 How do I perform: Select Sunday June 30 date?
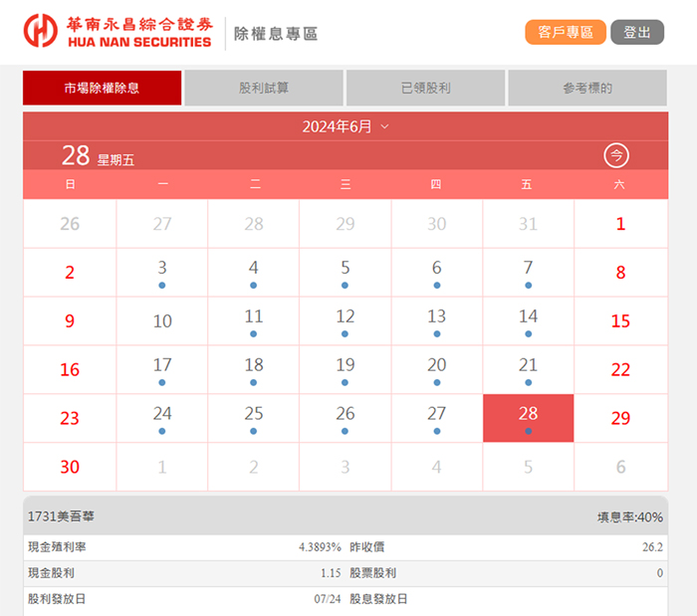coord(70,467)
